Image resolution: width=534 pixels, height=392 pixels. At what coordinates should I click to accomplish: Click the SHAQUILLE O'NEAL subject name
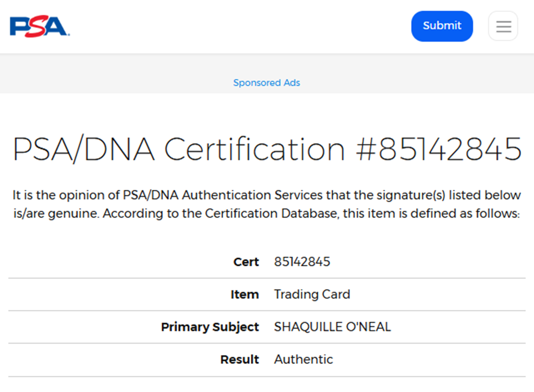point(332,327)
